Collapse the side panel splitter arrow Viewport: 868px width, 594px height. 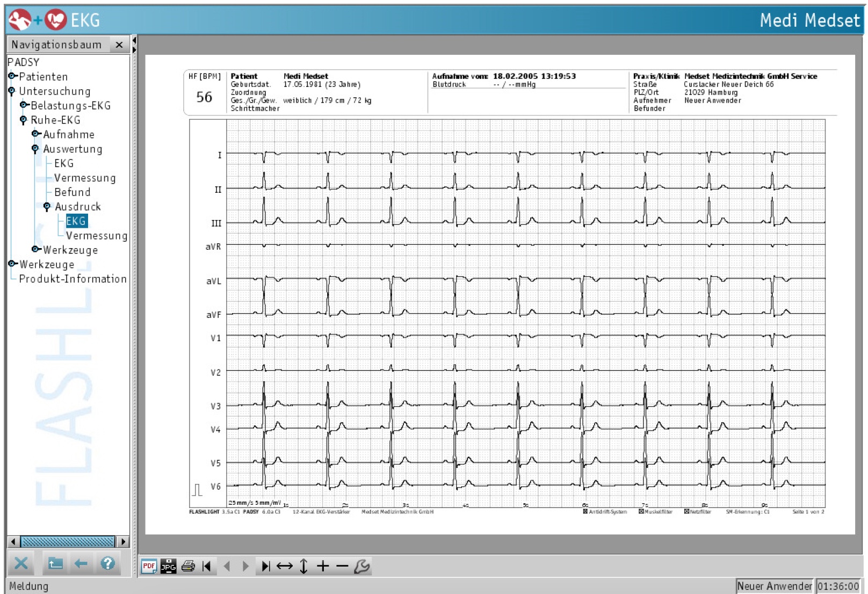(134, 40)
